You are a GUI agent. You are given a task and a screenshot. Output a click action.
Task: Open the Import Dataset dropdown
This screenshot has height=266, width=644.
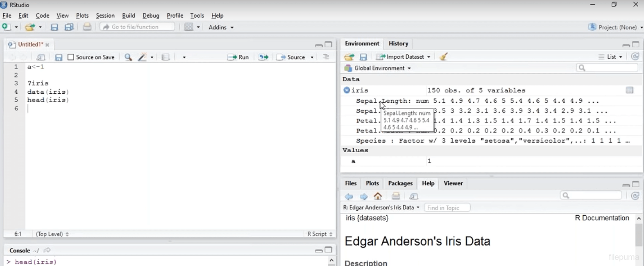point(404,57)
